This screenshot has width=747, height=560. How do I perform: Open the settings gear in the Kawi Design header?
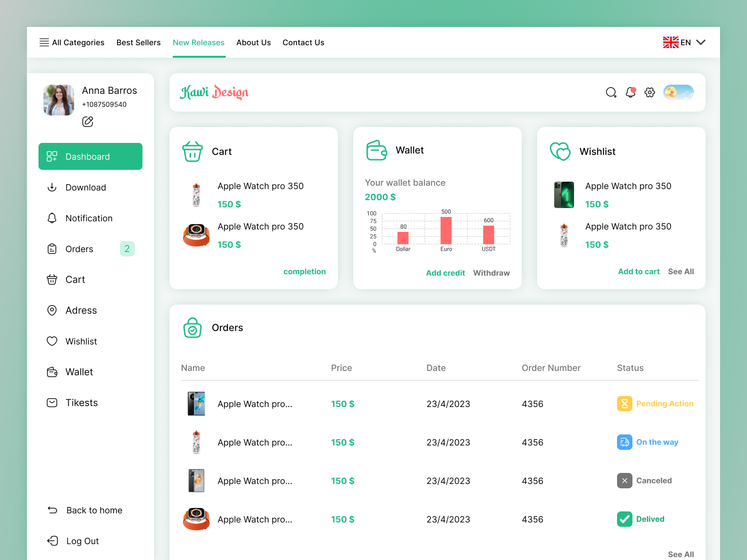pyautogui.click(x=650, y=92)
